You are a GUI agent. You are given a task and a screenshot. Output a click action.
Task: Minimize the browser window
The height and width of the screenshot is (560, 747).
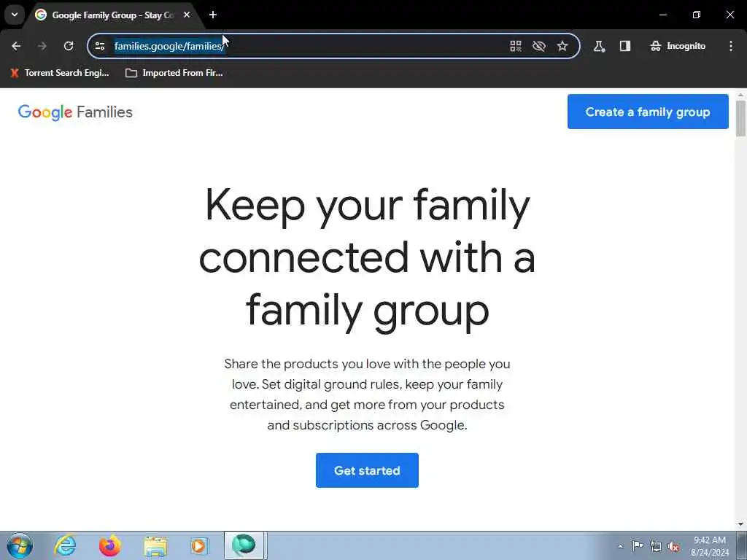tap(662, 15)
